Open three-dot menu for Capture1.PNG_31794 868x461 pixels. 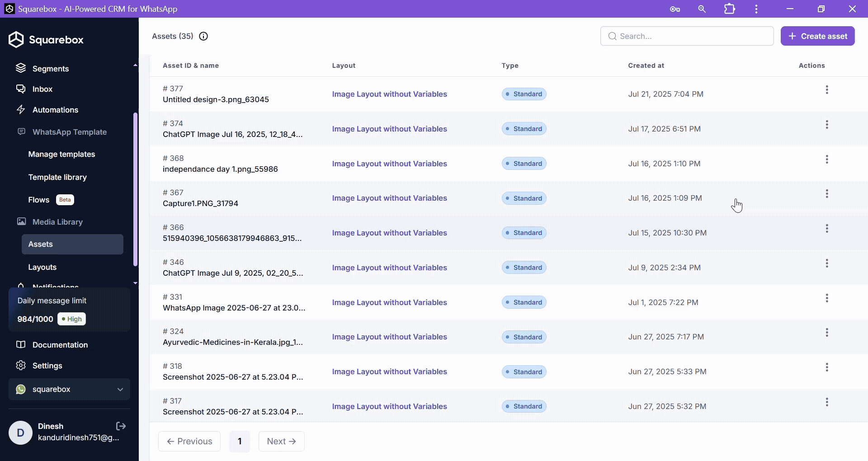[826, 194]
